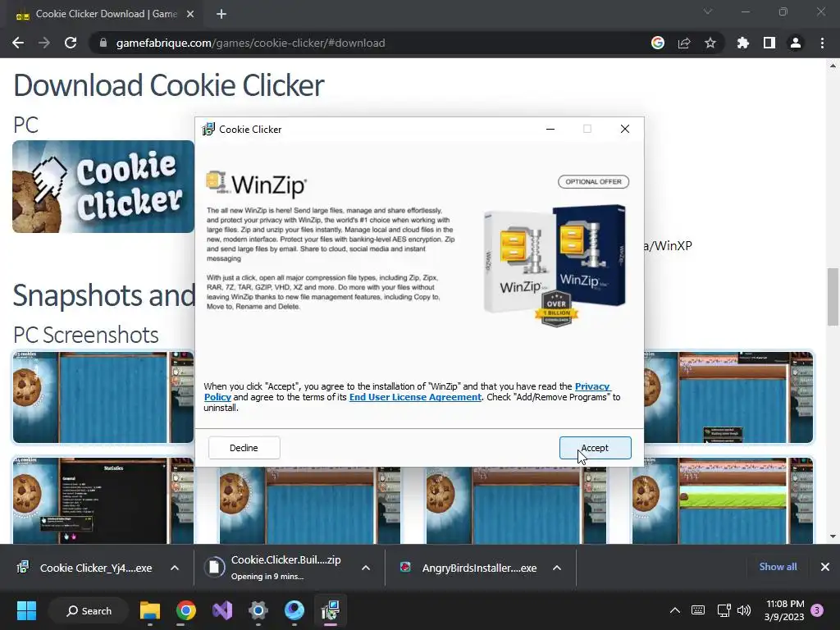The height and width of the screenshot is (630, 840).
Task: Close the Cookie Clicker Download tab
Action: pyautogui.click(x=190, y=14)
